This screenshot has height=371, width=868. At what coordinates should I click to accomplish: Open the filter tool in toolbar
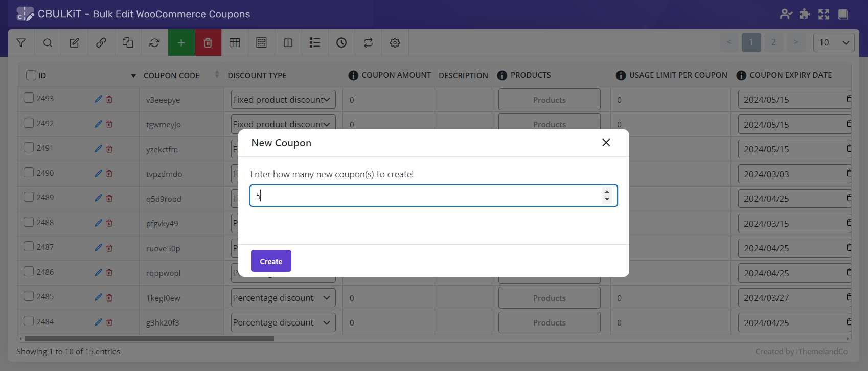[x=21, y=43]
